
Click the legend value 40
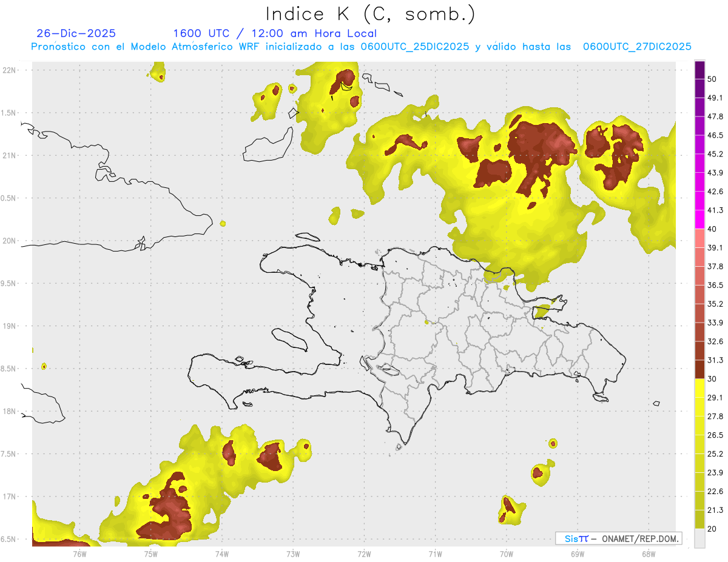(712, 229)
